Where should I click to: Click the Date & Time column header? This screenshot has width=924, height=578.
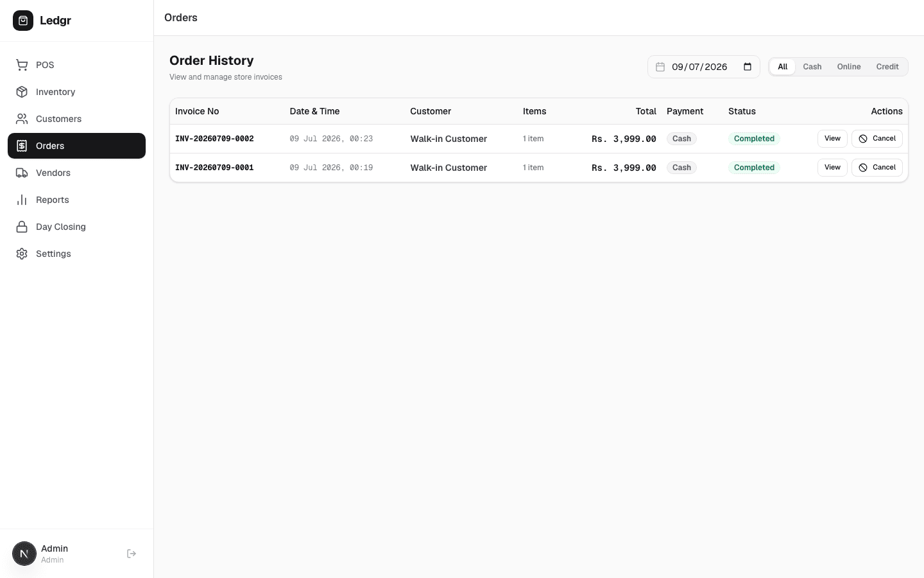(314, 111)
